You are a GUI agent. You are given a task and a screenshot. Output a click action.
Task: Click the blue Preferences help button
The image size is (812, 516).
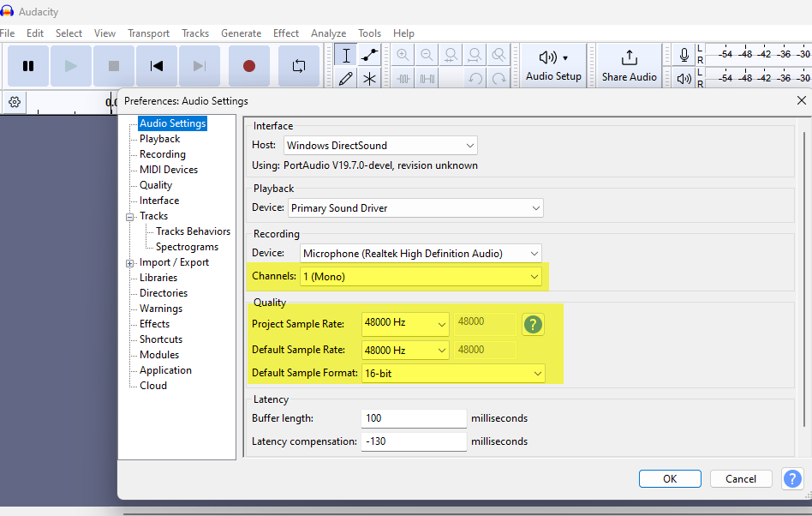792,478
